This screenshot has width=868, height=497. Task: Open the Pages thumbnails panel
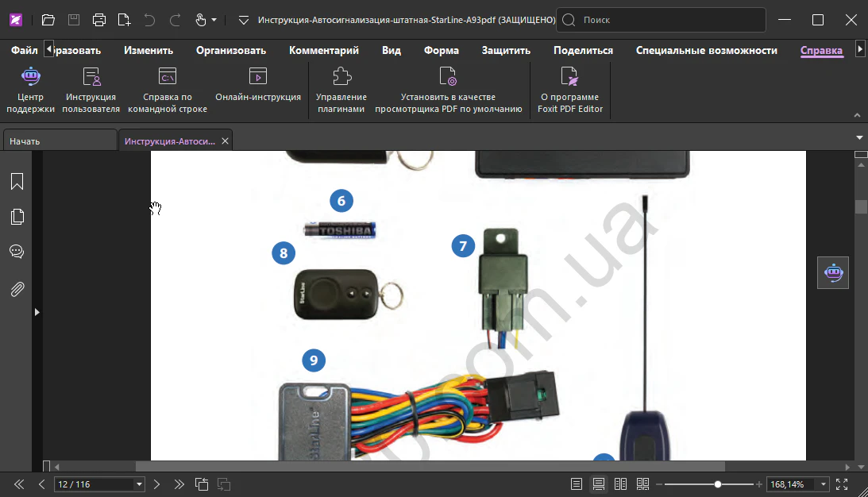click(x=17, y=217)
